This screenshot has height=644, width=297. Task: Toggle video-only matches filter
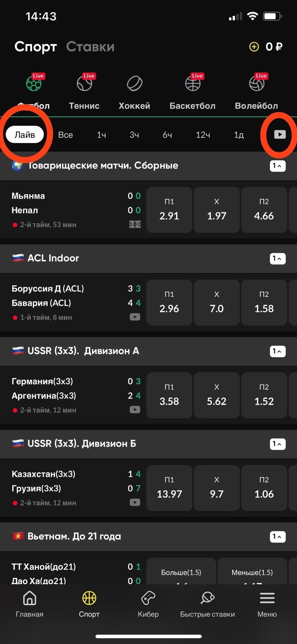point(280,134)
